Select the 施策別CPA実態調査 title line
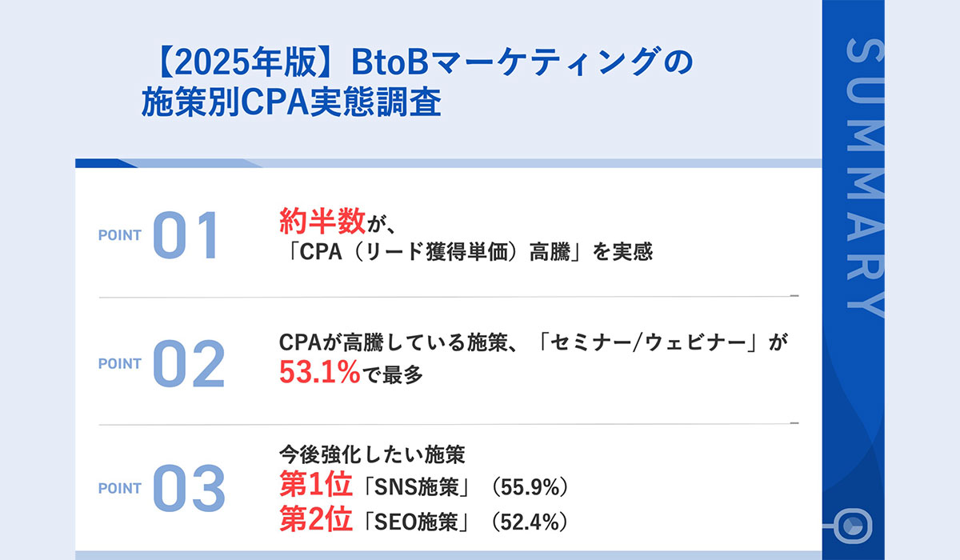Screen dimensions: 960x560 pyautogui.click(x=291, y=103)
